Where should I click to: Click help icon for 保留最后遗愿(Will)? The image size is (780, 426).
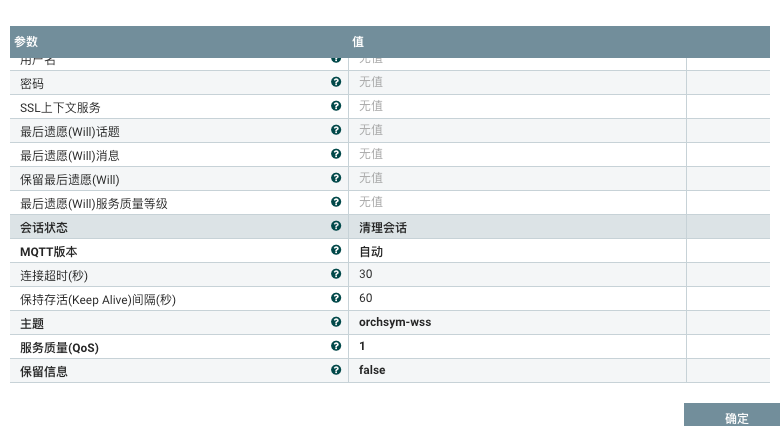[x=336, y=178]
